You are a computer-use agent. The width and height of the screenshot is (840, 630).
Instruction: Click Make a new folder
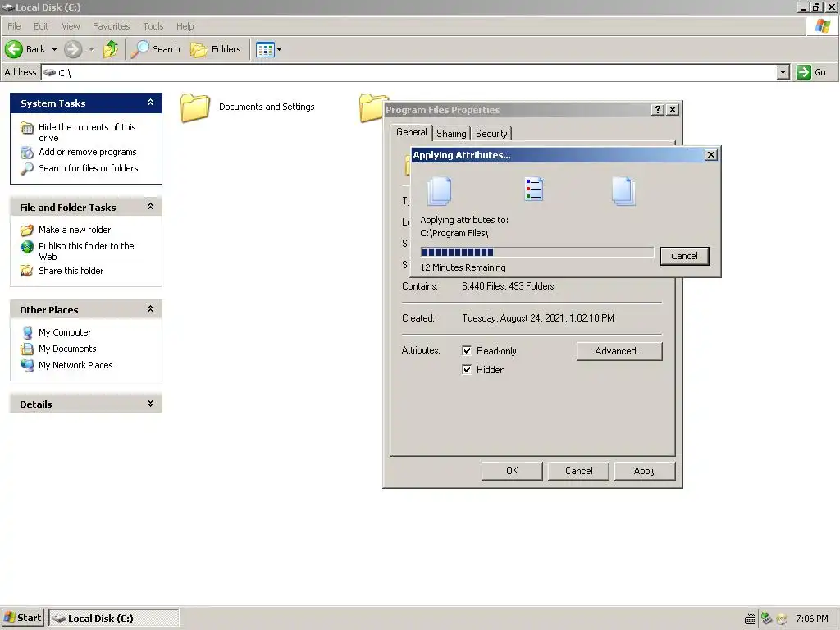[x=75, y=230]
